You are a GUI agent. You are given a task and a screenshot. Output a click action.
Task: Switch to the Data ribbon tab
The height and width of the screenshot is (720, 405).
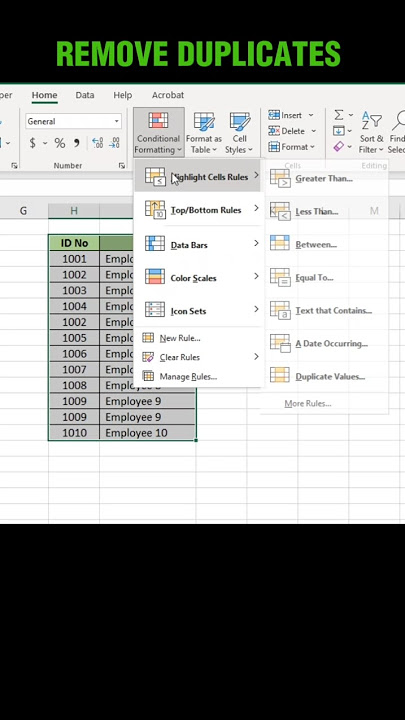coord(85,95)
